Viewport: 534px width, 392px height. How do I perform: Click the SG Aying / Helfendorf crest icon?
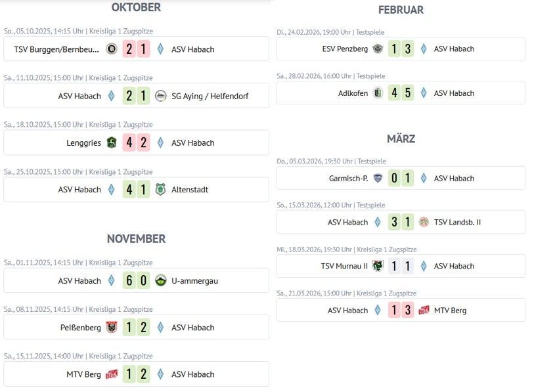161,96
